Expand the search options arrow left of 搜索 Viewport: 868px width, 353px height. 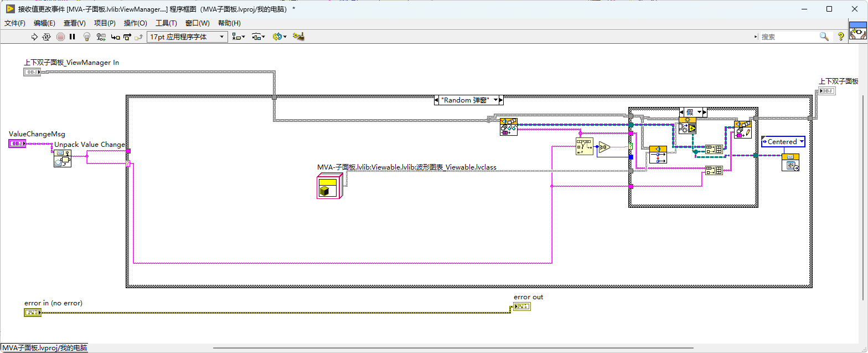(x=756, y=37)
